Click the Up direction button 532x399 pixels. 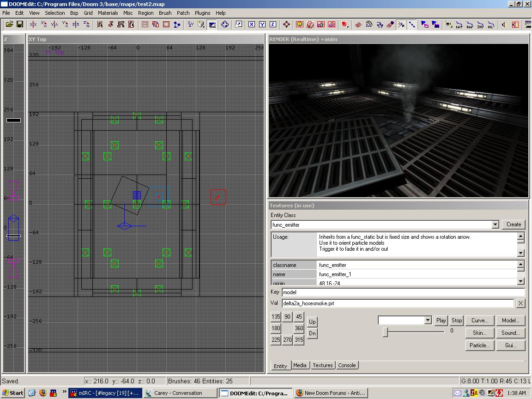(x=312, y=321)
